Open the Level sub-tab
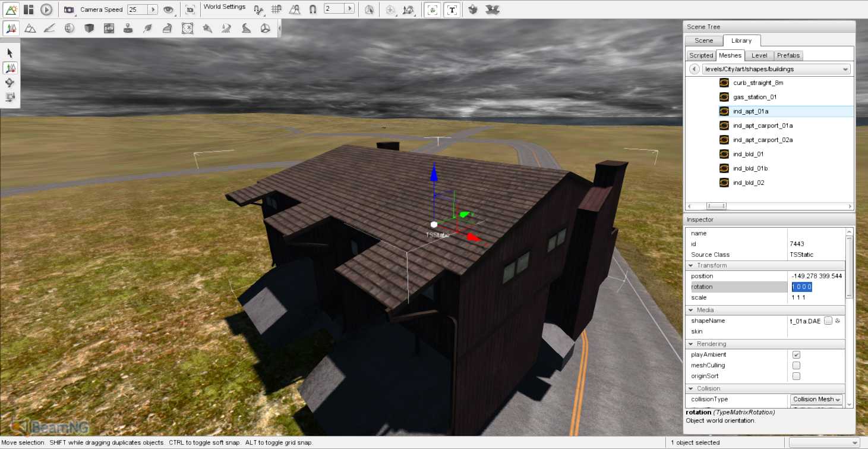868x449 pixels. [759, 55]
